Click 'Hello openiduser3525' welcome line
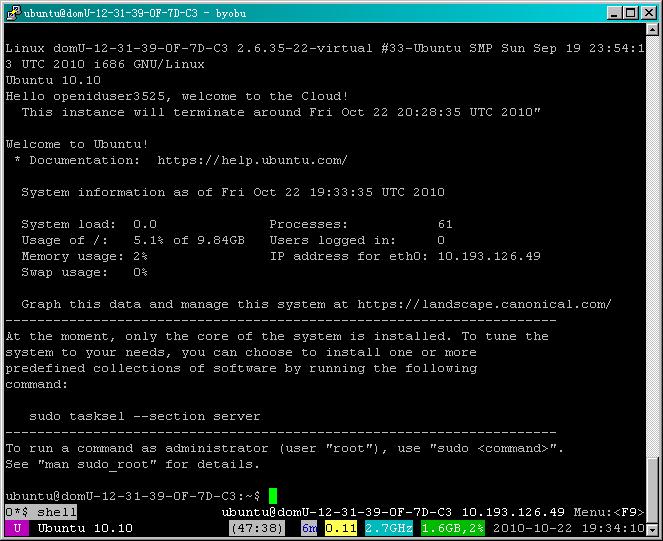The image size is (663, 541). 177,96
